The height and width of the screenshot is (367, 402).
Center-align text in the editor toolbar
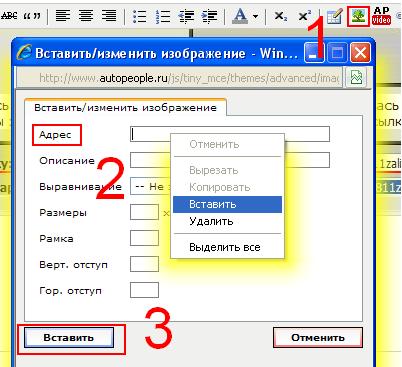click(x=86, y=15)
